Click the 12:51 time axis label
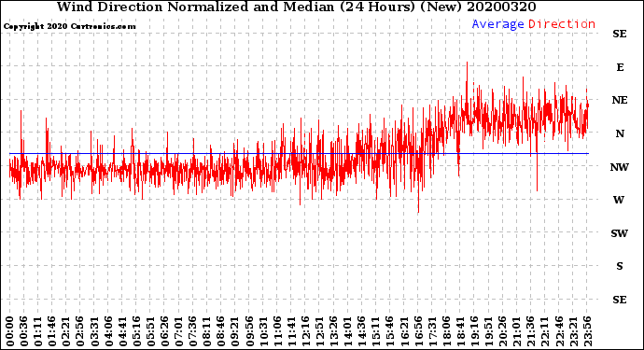The image size is (644, 350). coord(319,331)
